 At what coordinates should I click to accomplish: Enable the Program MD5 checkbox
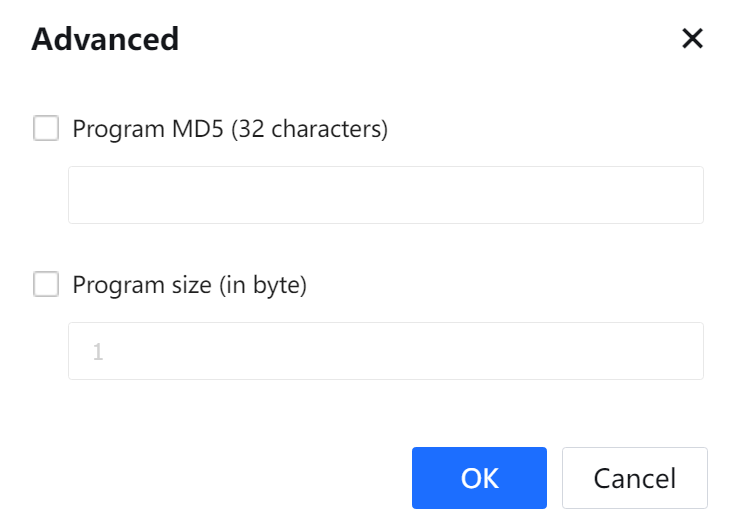click(46, 129)
